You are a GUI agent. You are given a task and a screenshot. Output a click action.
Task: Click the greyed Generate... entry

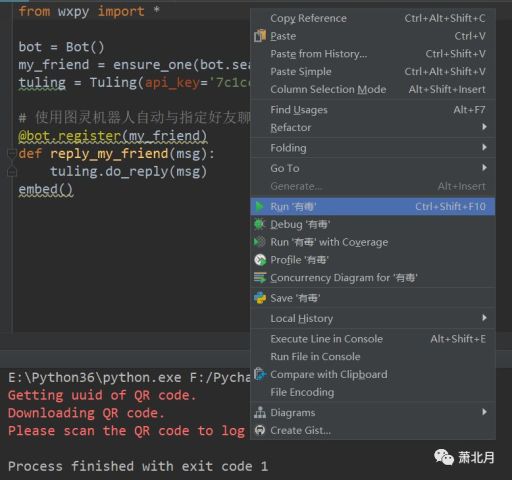click(373, 186)
